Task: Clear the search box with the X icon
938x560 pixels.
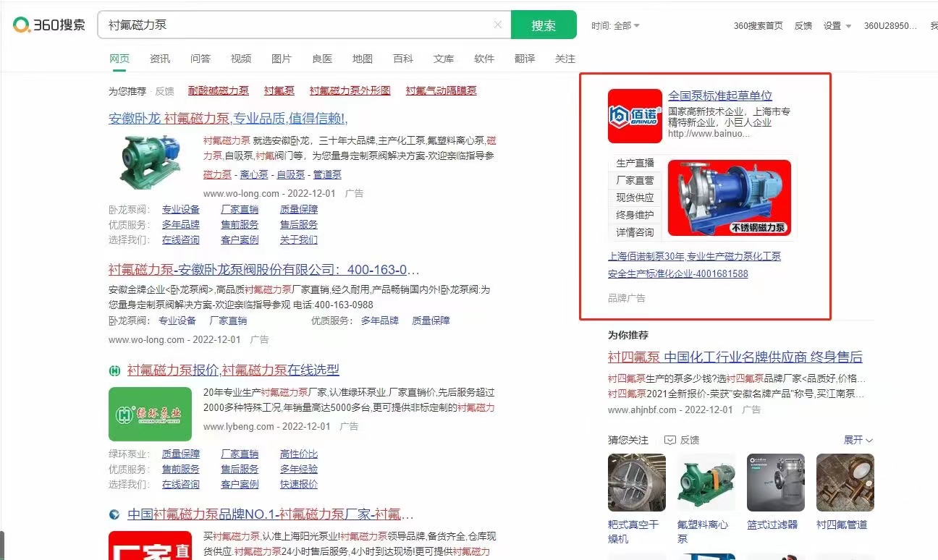Action: [x=498, y=25]
